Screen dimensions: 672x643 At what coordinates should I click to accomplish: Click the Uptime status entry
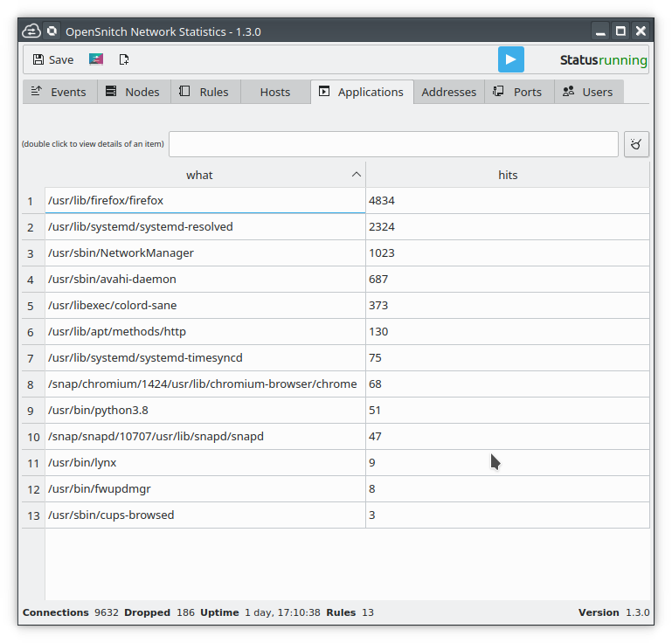click(x=260, y=612)
